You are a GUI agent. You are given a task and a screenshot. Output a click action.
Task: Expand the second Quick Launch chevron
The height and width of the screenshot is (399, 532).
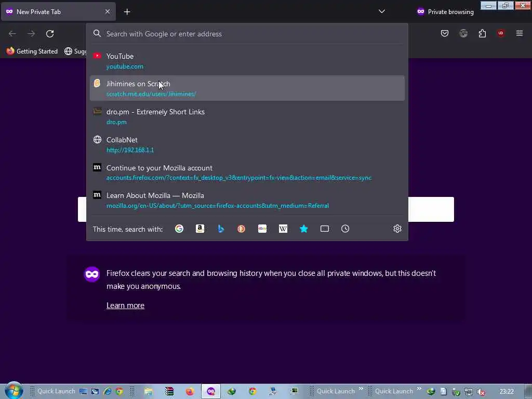419,389
